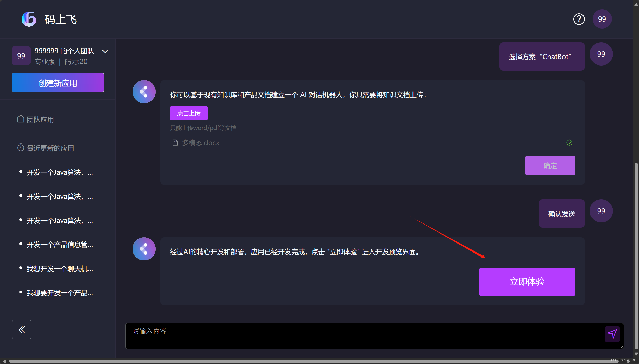The height and width of the screenshot is (364, 639).
Task: Click the help question mark icon
Action: tap(579, 19)
